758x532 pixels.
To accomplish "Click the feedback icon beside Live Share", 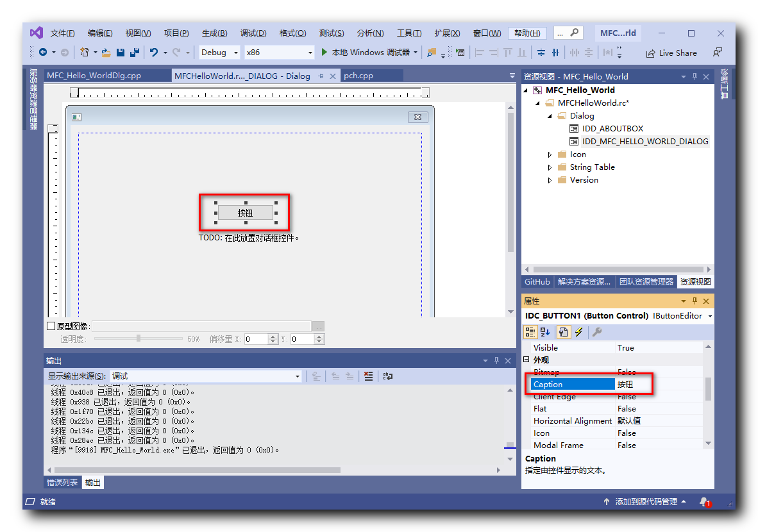I will click(718, 52).
